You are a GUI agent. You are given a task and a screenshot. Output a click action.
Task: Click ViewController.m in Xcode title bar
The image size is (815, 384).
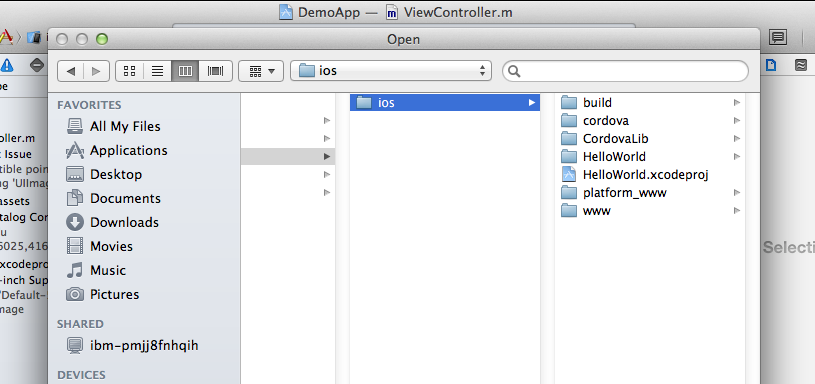coord(457,12)
